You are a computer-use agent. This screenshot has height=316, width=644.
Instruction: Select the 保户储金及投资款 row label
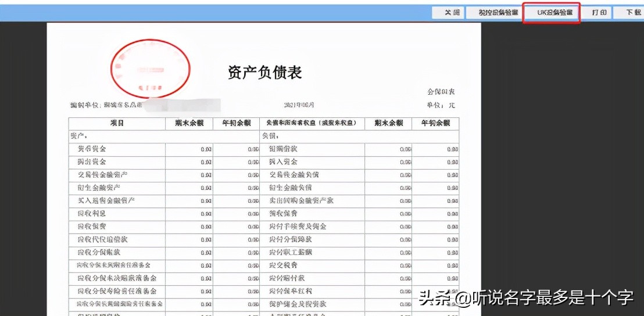(298, 304)
